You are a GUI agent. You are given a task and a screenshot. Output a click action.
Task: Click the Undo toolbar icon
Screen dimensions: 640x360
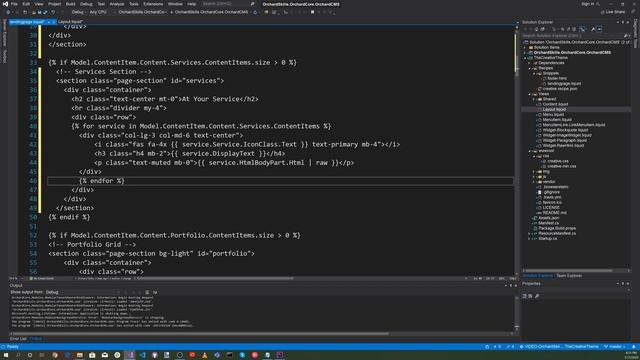coord(53,12)
